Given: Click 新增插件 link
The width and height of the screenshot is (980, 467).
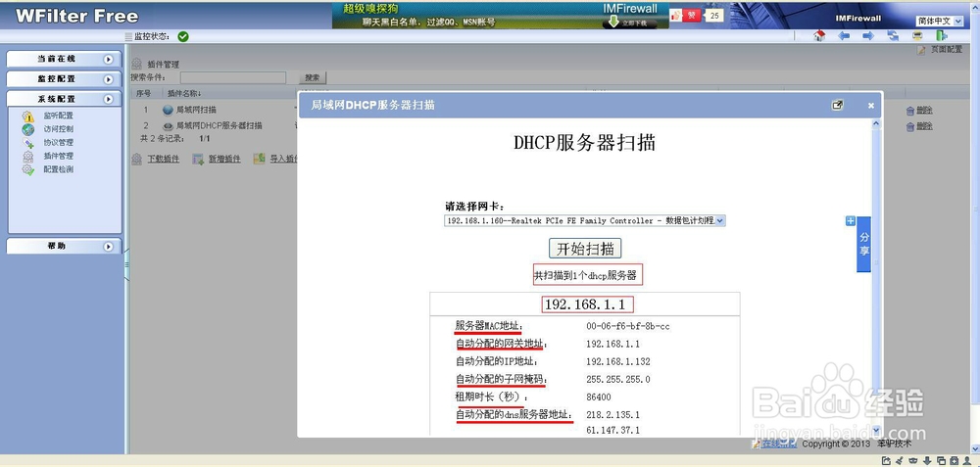Looking at the screenshot, I should pyautogui.click(x=224, y=160).
